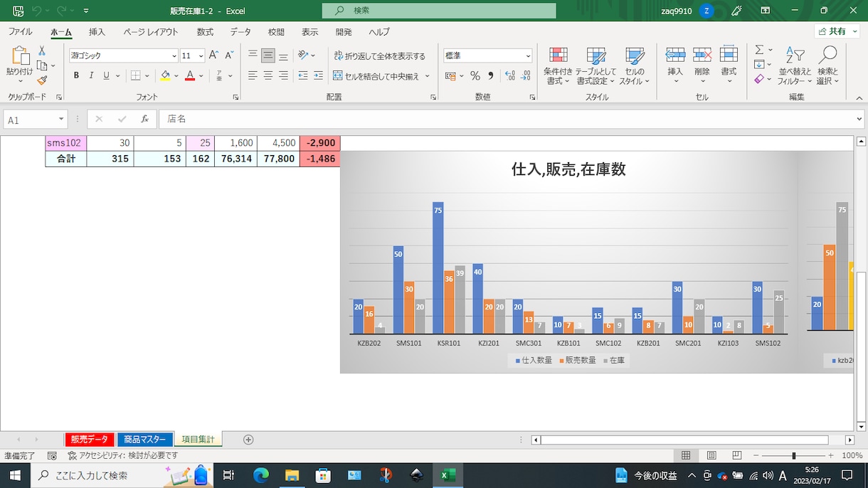The height and width of the screenshot is (488, 868).
Task: Click AutoSum sigma icon
Action: point(759,50)
